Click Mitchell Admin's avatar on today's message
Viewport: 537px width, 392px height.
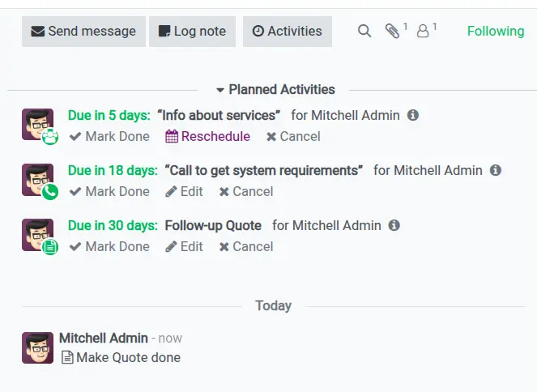(x=38, y=347)
